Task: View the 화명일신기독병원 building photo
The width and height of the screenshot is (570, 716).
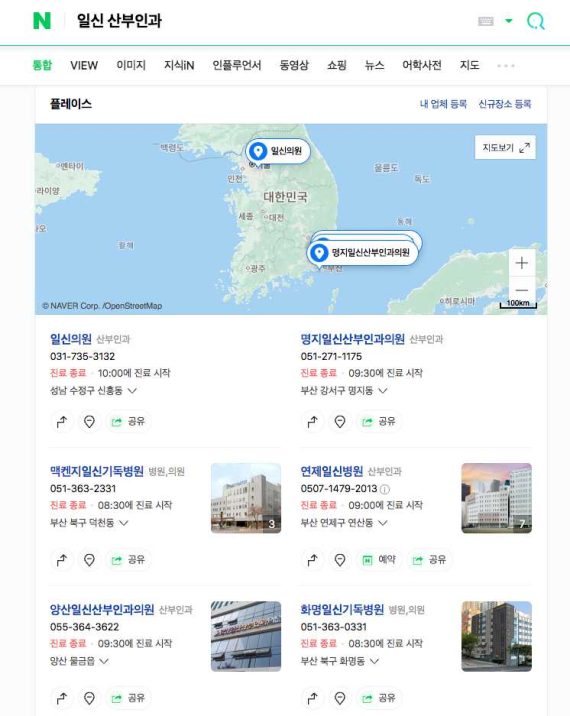Action: tap(496, 636)
